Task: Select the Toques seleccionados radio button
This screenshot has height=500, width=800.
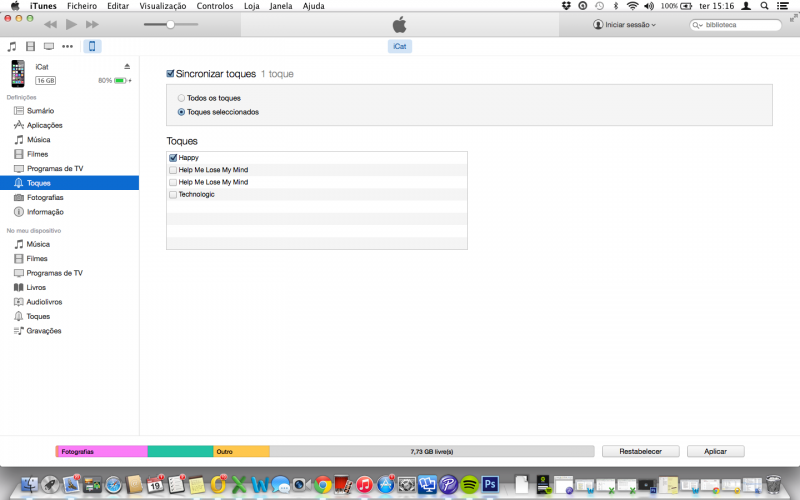Action: (181, 112)
